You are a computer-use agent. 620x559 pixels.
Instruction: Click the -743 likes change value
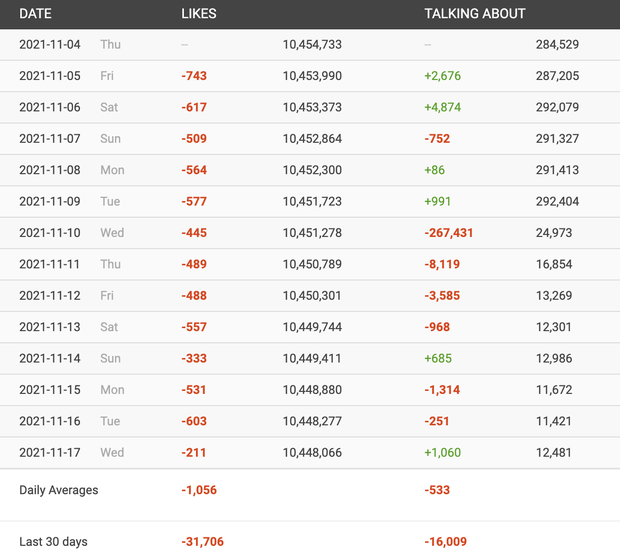tap(194, 76)
